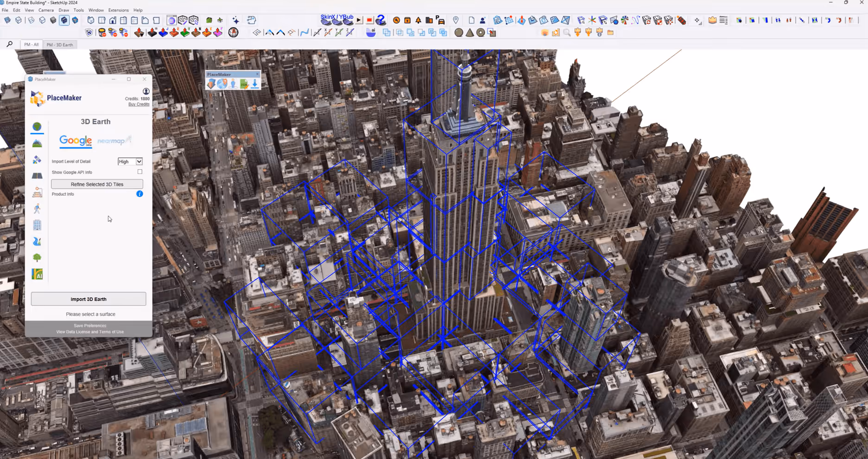This screenshot has height=459, width=868.
Task: Click the sphere primitive toolbar icon
Action: pyautogui.click(x=459, y=32)
